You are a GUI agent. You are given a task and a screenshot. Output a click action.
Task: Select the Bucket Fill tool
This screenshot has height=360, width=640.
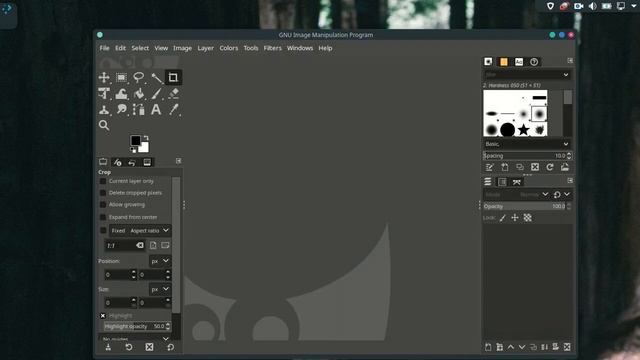click(x=139, y=94)
